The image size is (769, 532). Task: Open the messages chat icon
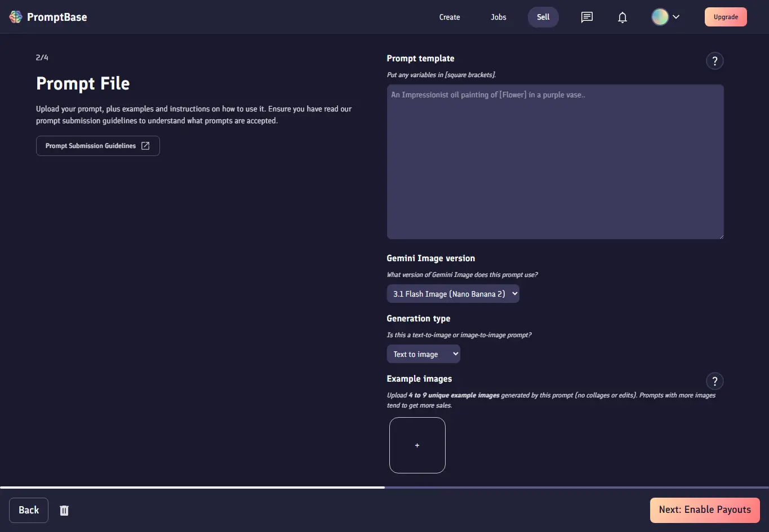tap(587, 17)
